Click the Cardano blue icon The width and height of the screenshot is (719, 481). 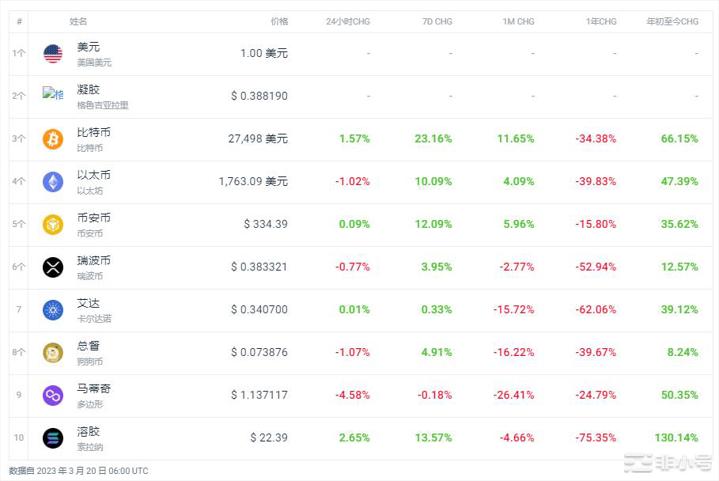53,310
